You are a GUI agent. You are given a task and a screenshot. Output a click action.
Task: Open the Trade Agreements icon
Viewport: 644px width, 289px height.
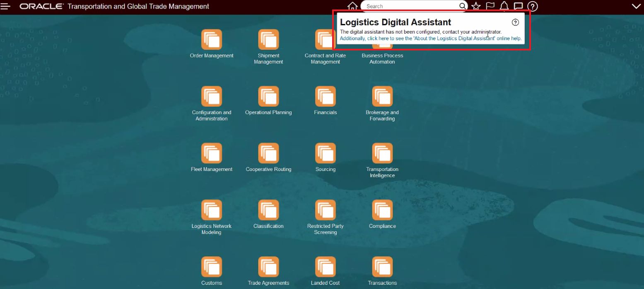(x=268, y=267)
